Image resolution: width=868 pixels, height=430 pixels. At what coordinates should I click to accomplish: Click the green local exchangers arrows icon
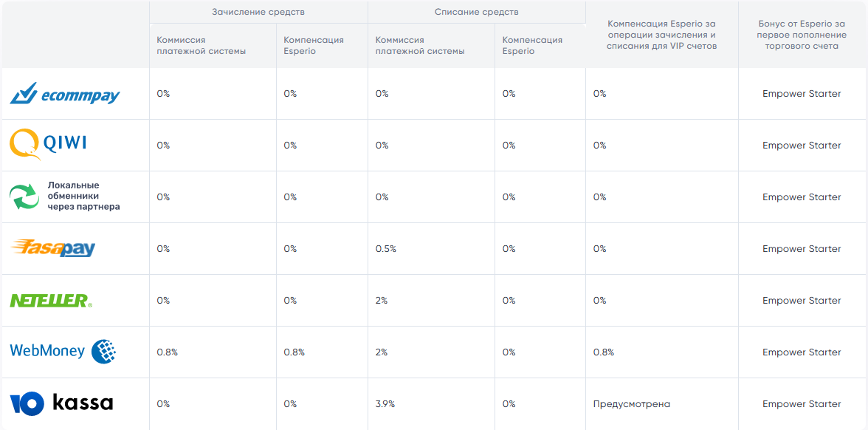tap(24, 197)
